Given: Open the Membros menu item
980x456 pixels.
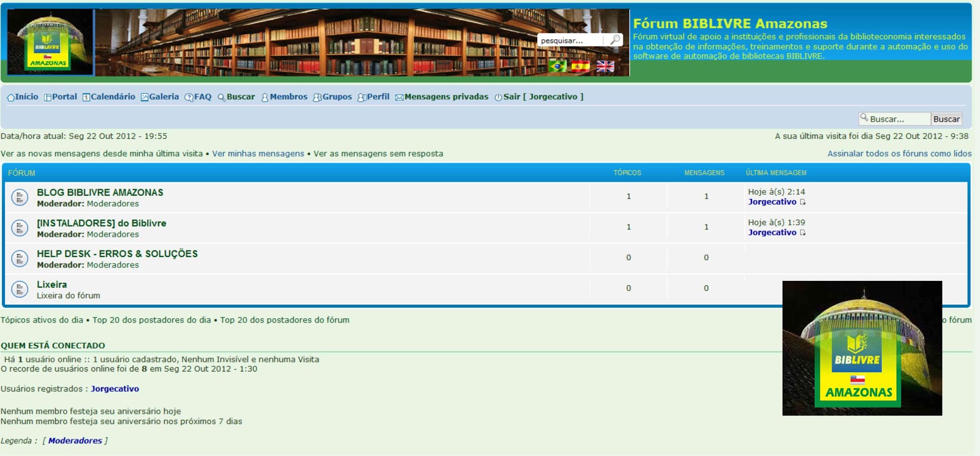Looking at the screenshot, I should click(284, 97).
